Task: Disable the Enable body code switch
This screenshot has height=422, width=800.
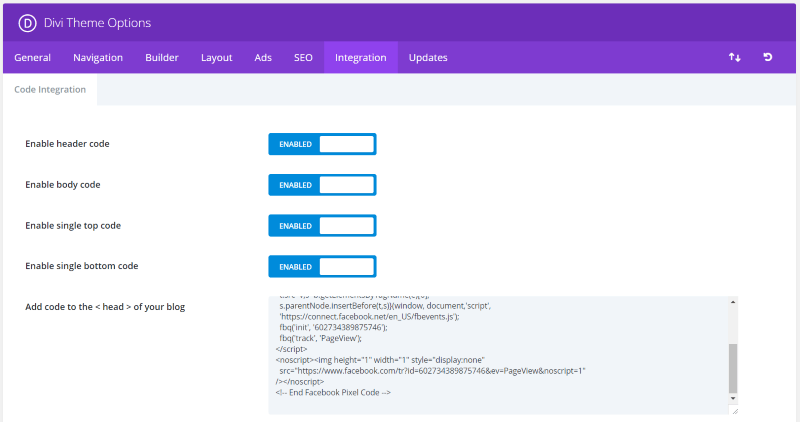Action: [322, 185]
